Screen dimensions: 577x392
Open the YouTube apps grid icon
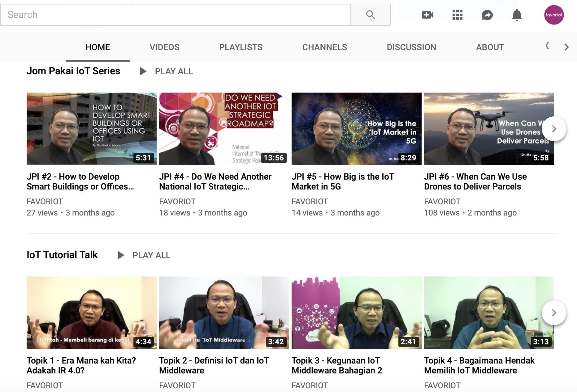coord(457,15)
